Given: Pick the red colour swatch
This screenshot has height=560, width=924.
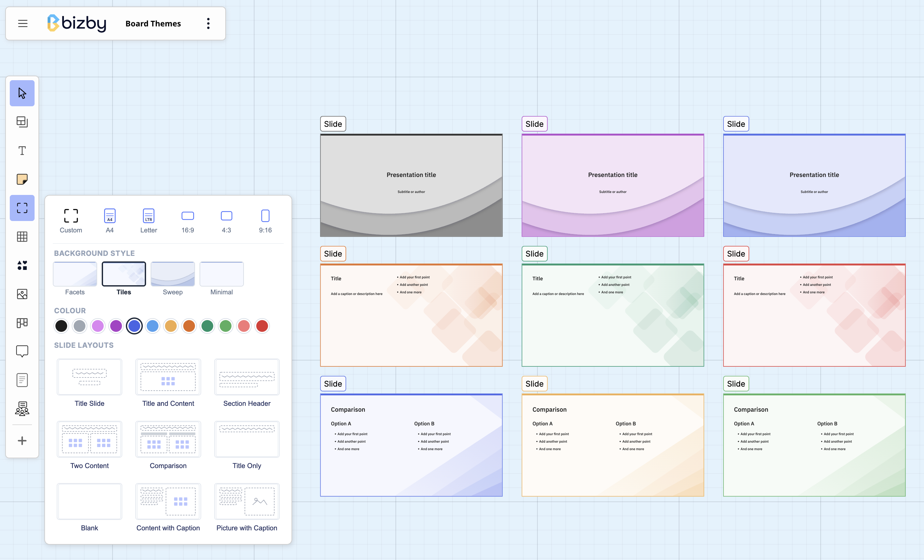Looking at the screenshot, I should pos(262,326).
